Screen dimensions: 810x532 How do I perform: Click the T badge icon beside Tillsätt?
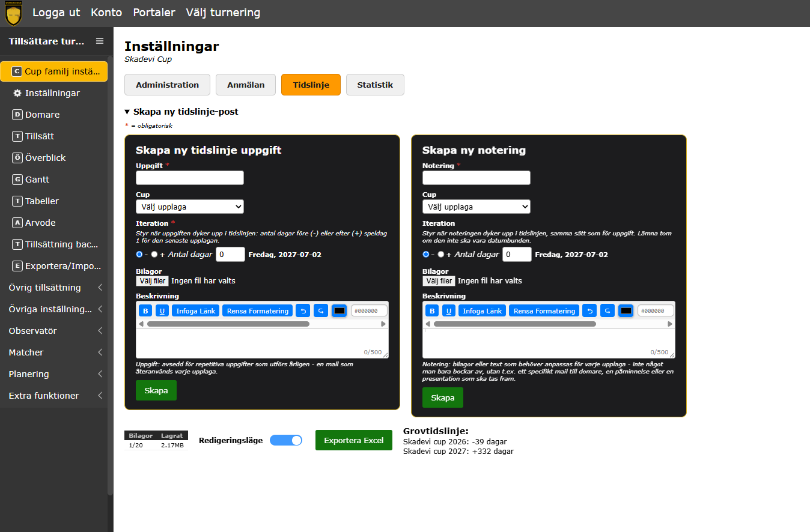coord(17,136)
